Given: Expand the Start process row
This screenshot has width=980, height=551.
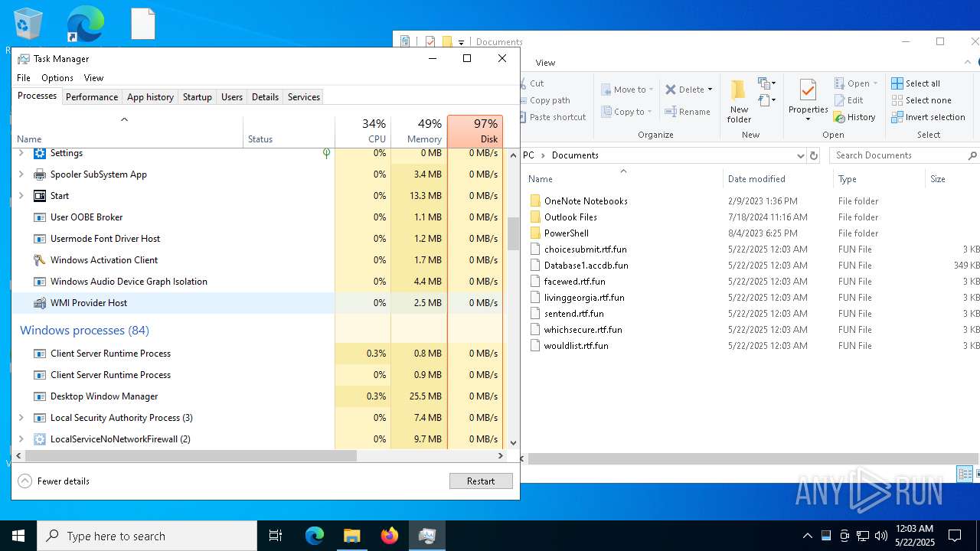Looking at the screenshot, I should tap(21, 196).
